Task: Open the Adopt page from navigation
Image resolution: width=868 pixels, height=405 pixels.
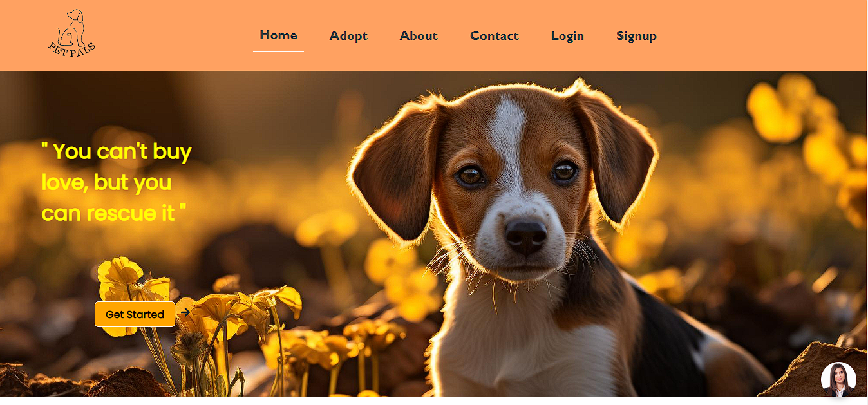Action: coord(348,36)
